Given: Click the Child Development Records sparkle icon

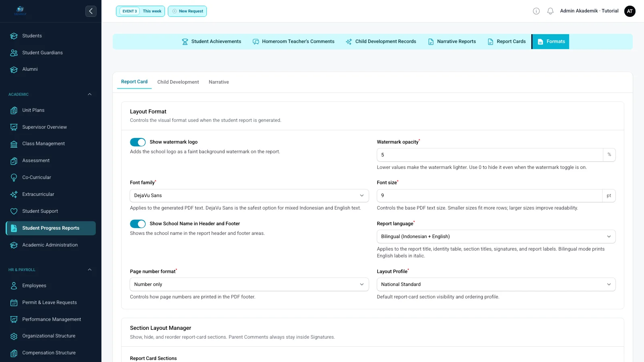Looking at the screenshot, I should [x=349, y=42].
